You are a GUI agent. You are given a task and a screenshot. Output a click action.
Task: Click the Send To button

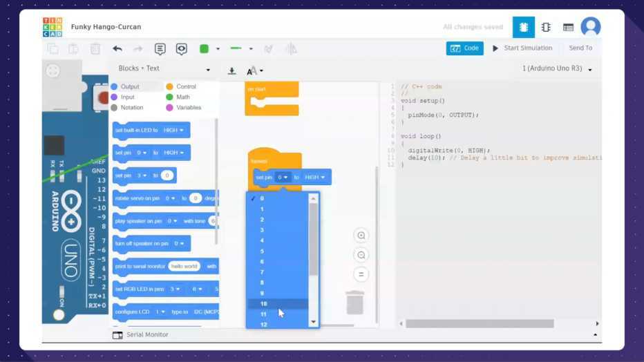point(580,48)
